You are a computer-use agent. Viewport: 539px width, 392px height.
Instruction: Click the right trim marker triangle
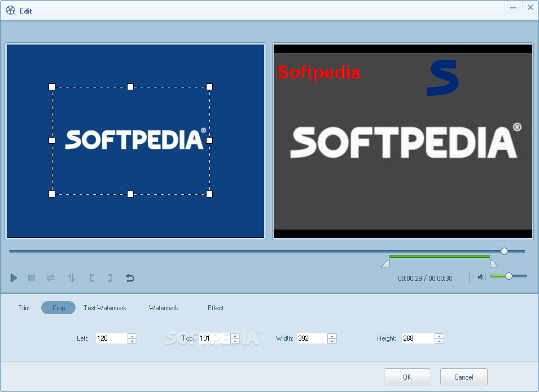(x=494, y=263)
